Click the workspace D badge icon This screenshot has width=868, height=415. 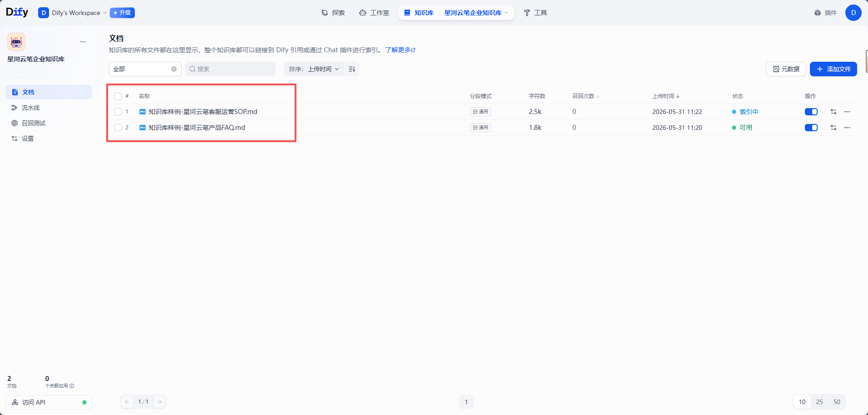point(44,13)
